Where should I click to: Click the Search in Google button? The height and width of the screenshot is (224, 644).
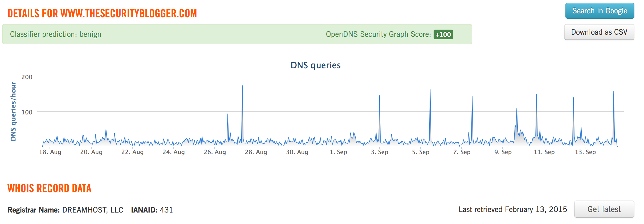[600, 11]
